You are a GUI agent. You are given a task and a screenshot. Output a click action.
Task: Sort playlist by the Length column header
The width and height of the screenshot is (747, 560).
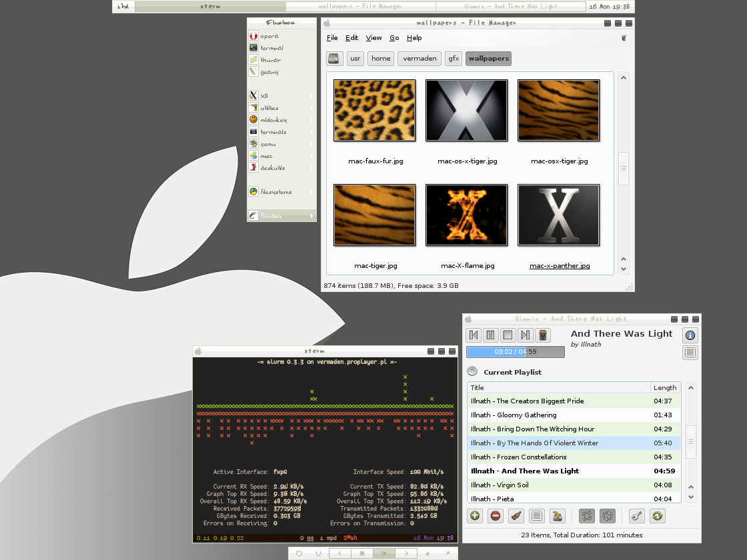click(665, 387)
